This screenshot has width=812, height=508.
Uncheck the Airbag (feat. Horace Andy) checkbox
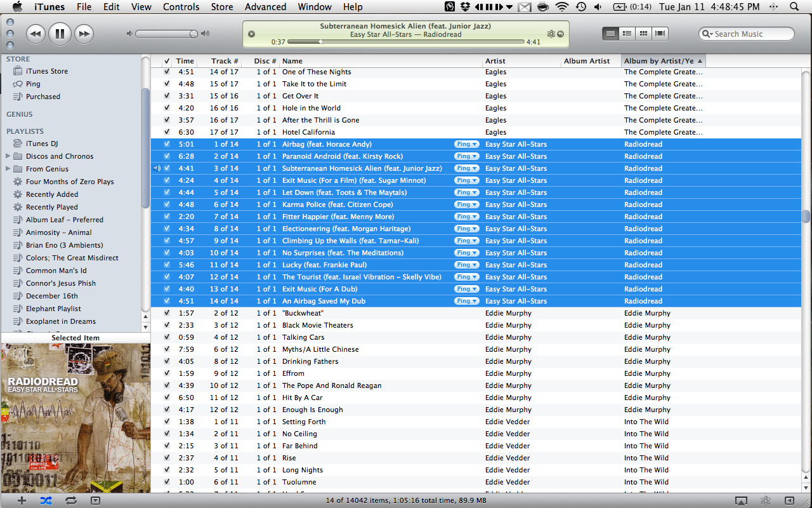tap(167, 144)
